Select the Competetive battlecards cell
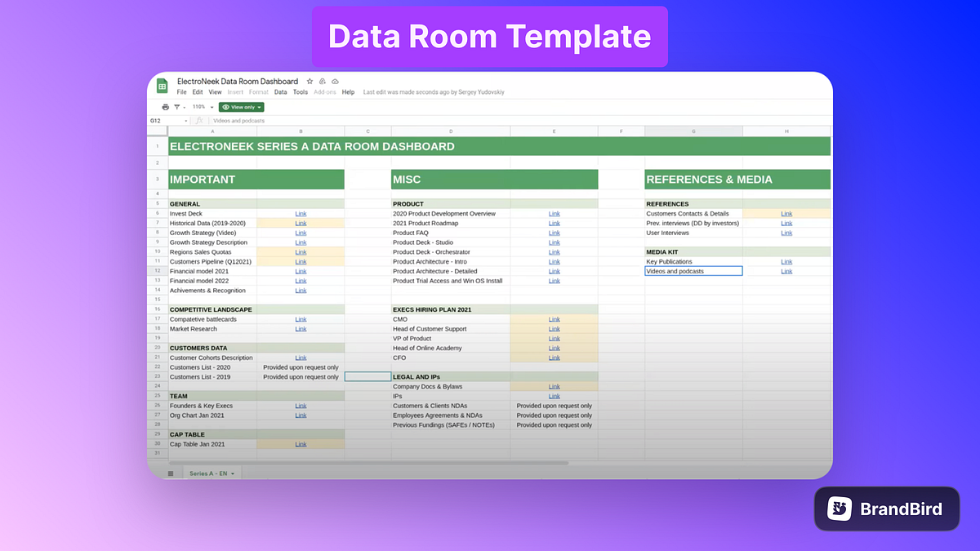The width and height of the screenshot is (980, 551). 212,319
